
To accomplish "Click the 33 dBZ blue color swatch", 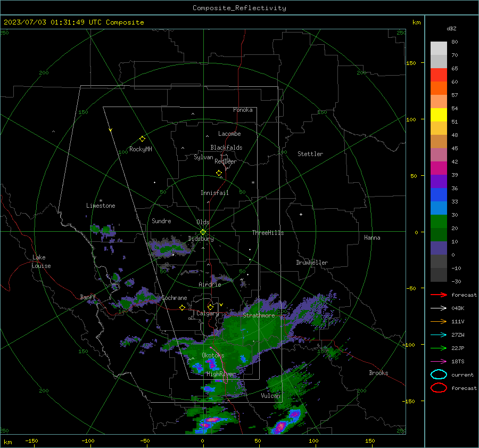I will tap(439, 208).
